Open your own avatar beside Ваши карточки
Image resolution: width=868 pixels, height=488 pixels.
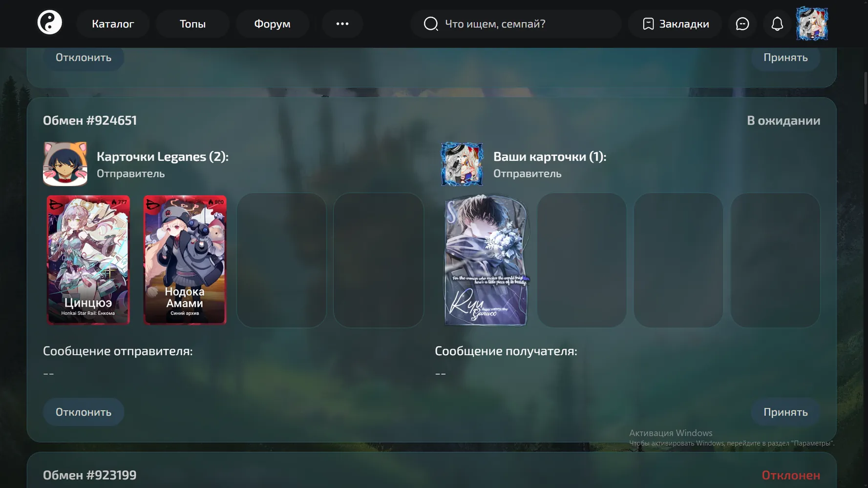(x=462, y=164)
